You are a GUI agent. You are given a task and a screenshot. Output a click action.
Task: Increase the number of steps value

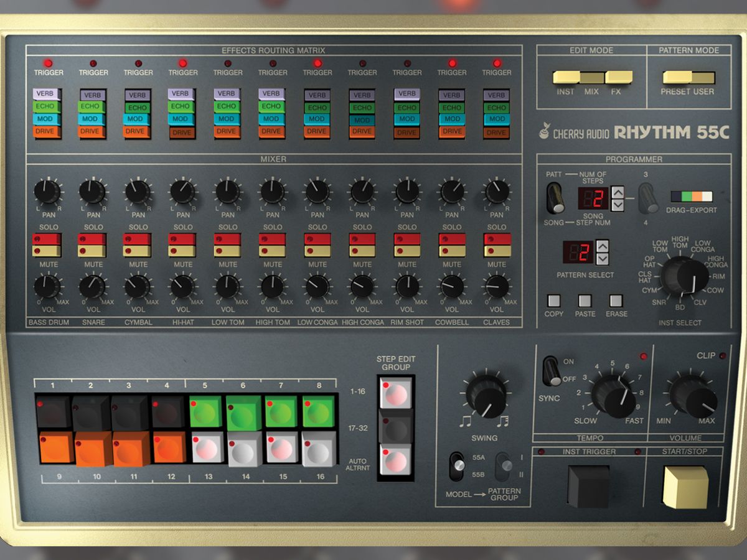[617, 193]
